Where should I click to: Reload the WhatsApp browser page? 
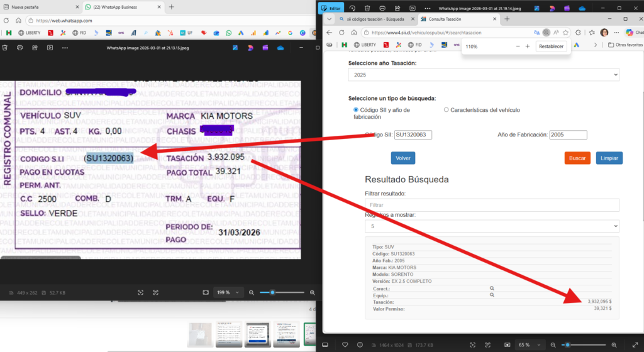[6, 21]
